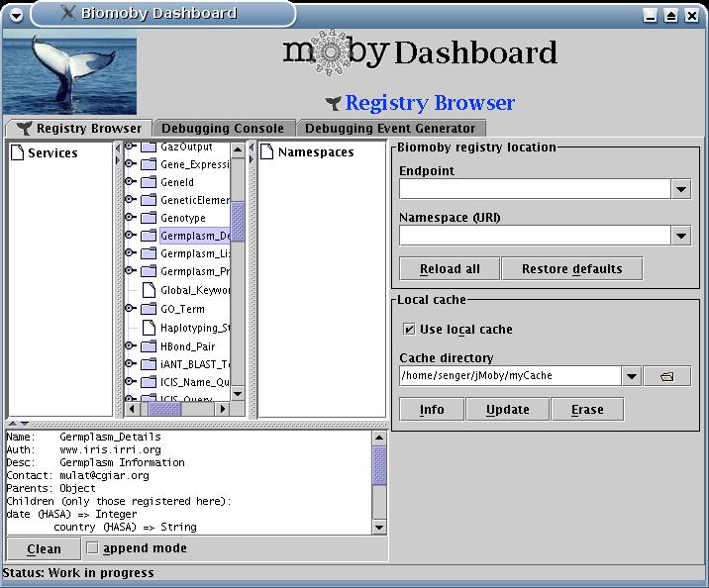
Task: Disable the Use local cache checkbox
Action: point(409,330)
